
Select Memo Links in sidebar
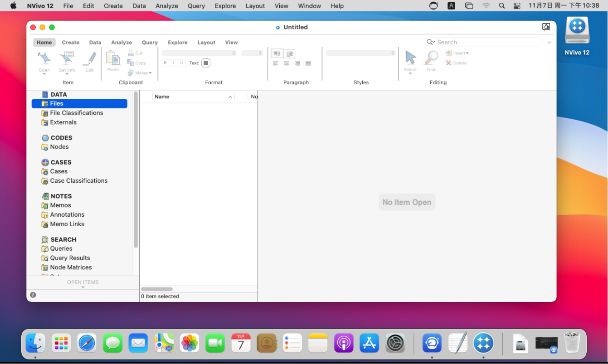(x=63, y=224)
